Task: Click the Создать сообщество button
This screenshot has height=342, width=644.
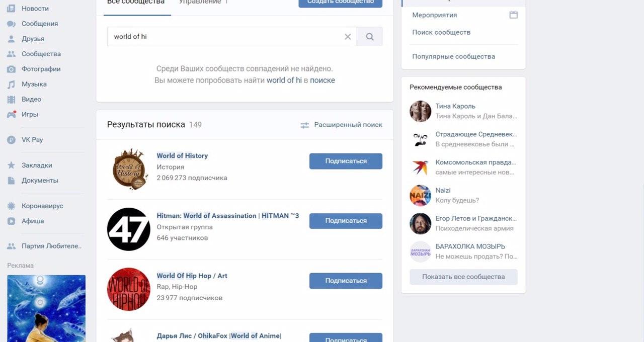Action: 340,3
